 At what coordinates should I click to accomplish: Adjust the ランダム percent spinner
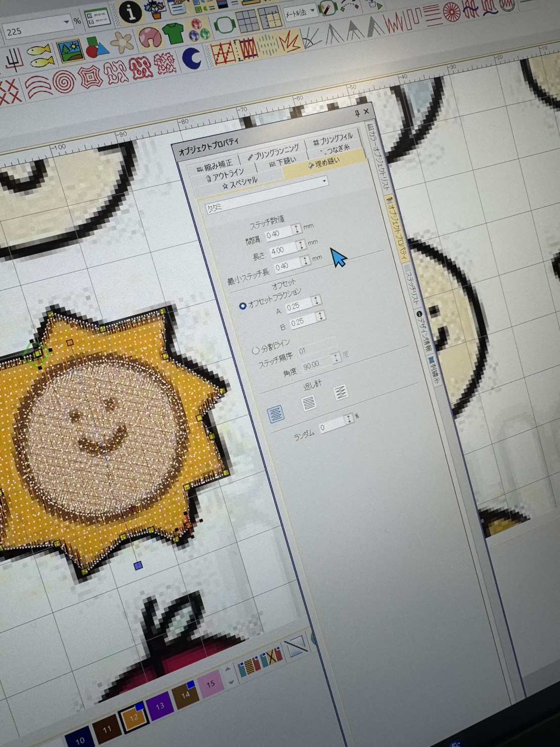pyautogui.click(x=349, y=419)
